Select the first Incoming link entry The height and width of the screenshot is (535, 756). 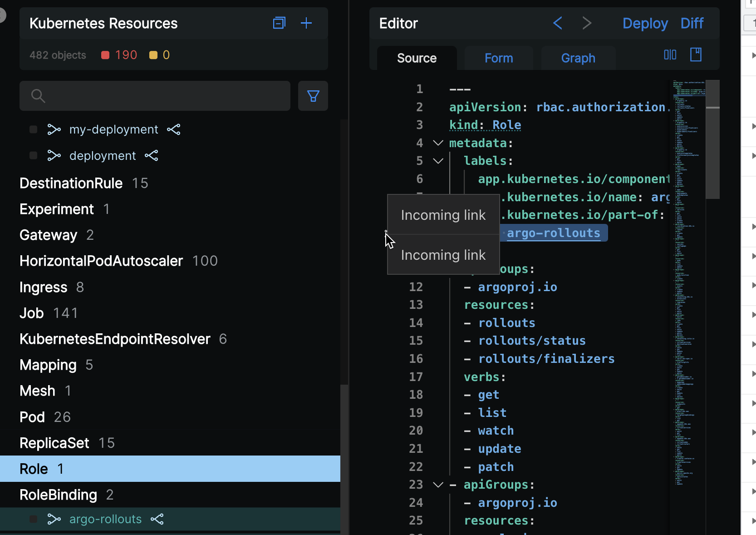(x=443, y=215)
